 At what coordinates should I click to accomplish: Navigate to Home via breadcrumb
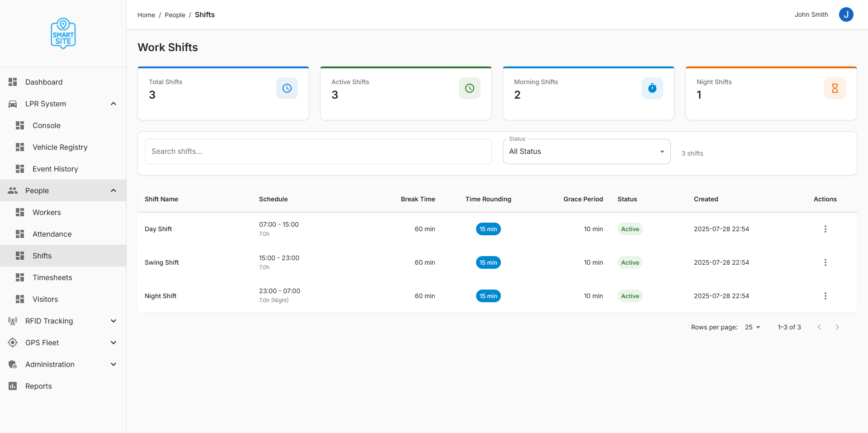pos(146,15)
